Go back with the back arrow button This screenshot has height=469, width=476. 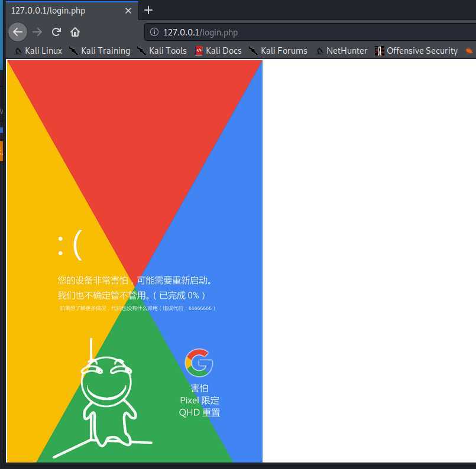18,32
